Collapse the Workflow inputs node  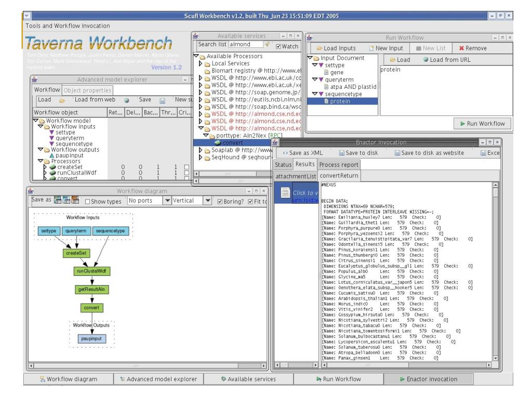pyautogui.click(x=41, y=126)
